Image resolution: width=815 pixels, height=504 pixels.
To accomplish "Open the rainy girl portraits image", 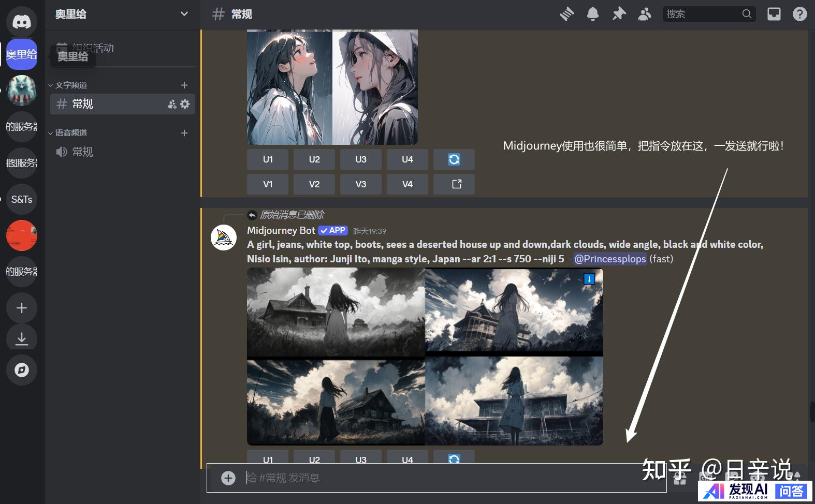I will click(x=332, y=87).
